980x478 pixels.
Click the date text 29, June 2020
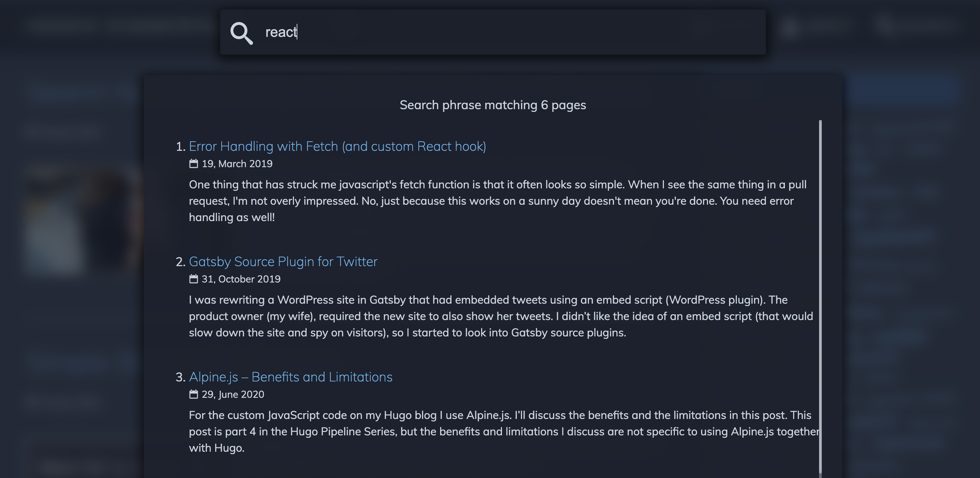coord(233,394)
